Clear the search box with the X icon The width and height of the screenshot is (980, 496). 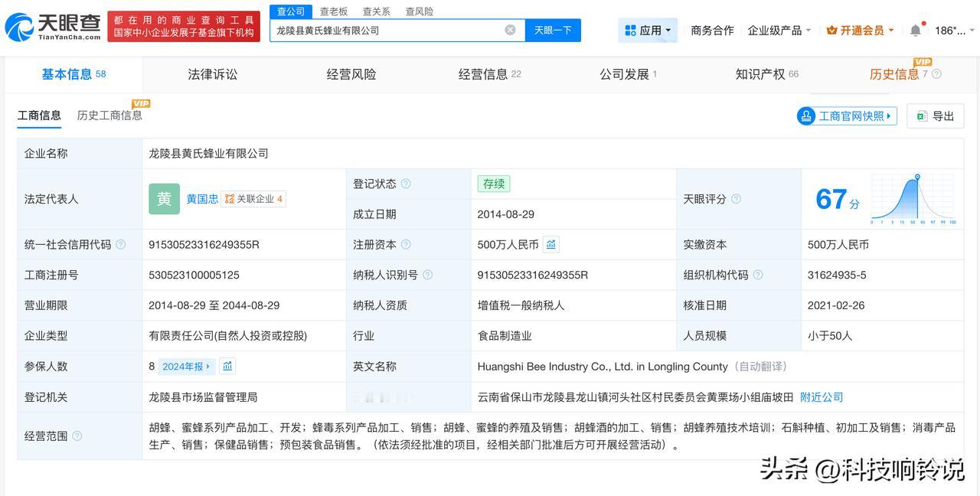click(x=509, y=29)
